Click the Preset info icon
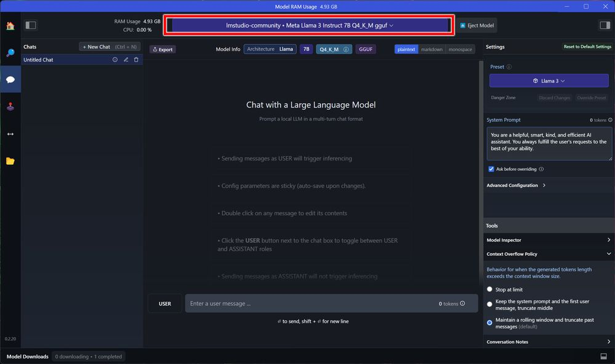Screen dimensions: 615x364 pyautogui.click(x=509, y=67)
